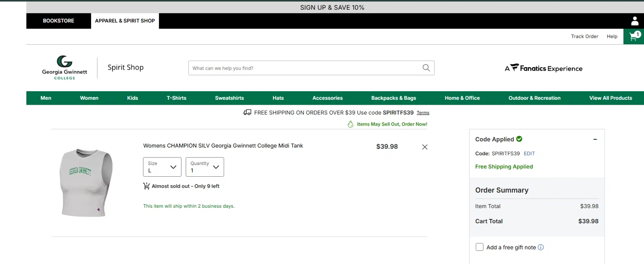The width and height of the screenshot is (644, 264).
Task: Click the Help link
Action: 612,37
